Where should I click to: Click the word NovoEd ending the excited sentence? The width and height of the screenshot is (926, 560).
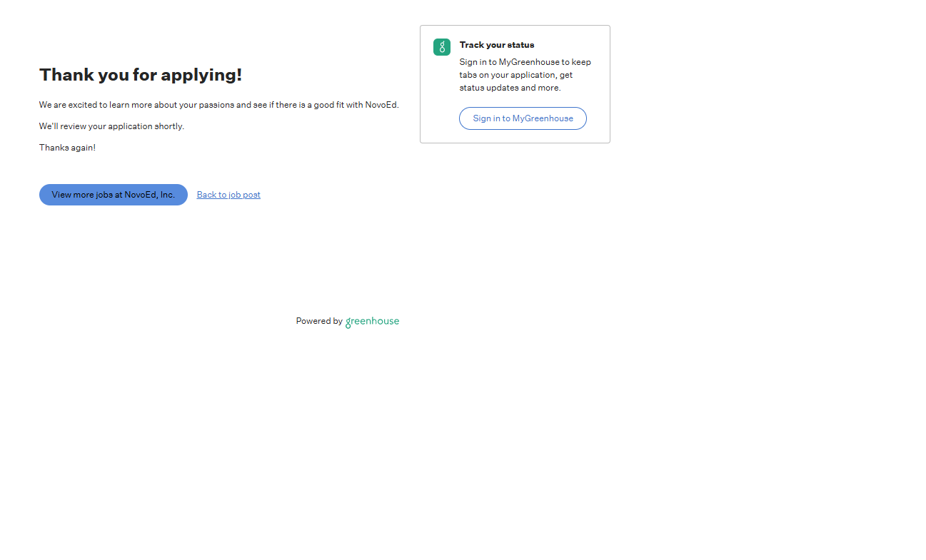tap(381, 105)
